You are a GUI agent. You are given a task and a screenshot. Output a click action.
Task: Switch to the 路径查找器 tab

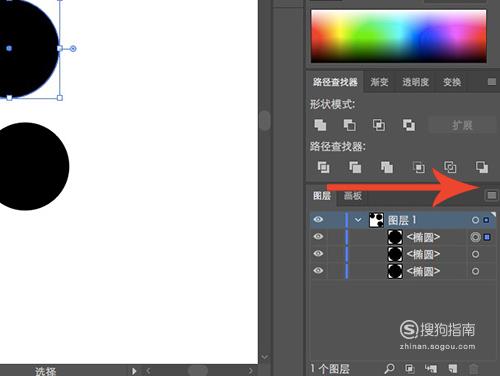coord(335,82)
